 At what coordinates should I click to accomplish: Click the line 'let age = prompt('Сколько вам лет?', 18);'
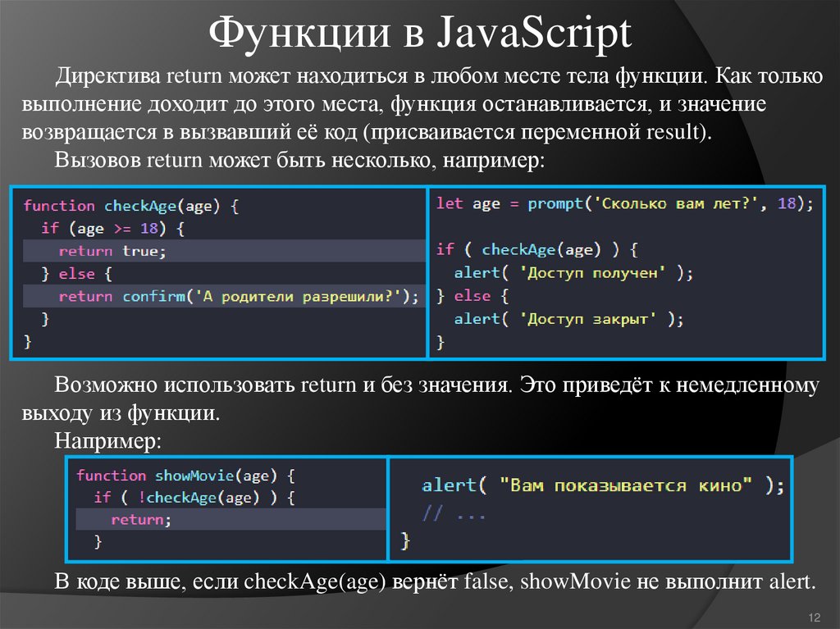(x=624, y=203)
